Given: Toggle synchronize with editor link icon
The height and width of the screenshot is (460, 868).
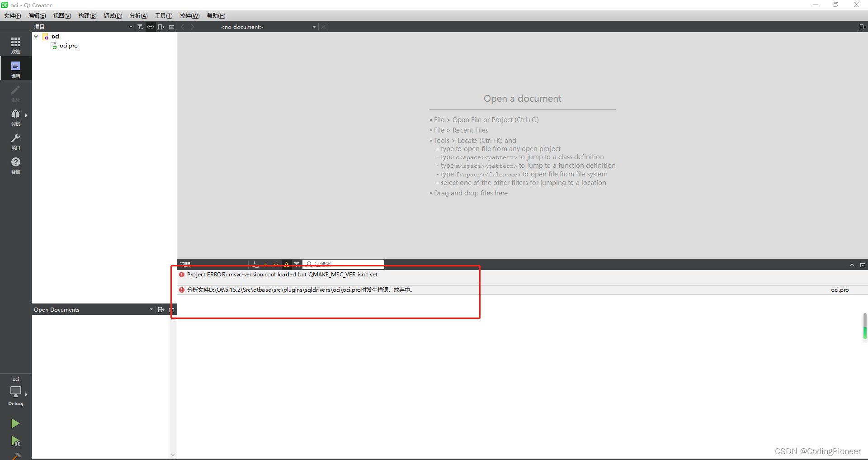Looking at the screenshot, I should point(151,27).
